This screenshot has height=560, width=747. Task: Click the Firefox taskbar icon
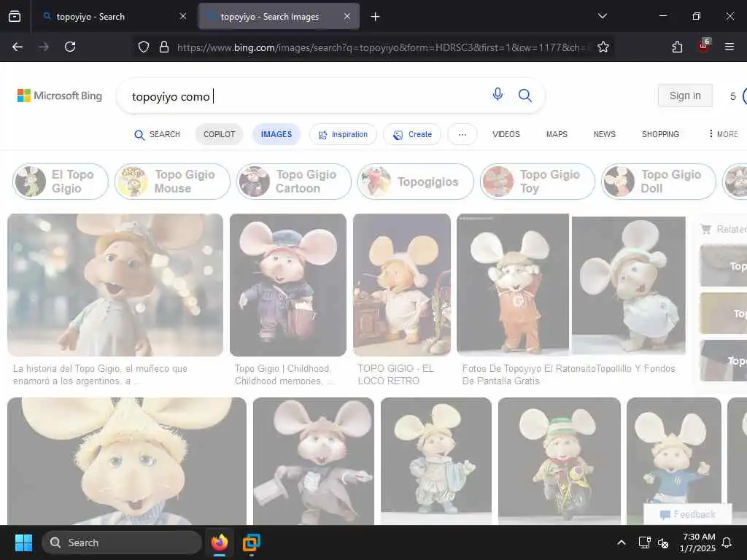(x=220, y=542)
